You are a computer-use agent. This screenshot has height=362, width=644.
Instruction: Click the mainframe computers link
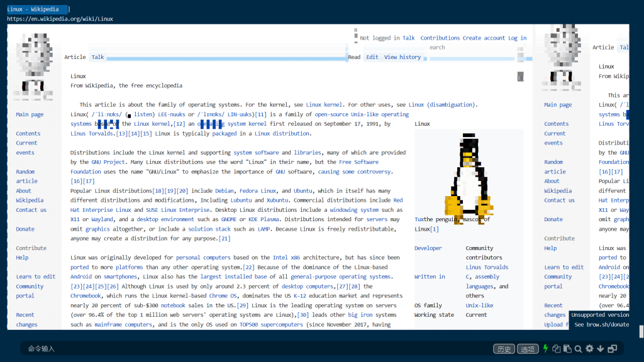(123, 325)
